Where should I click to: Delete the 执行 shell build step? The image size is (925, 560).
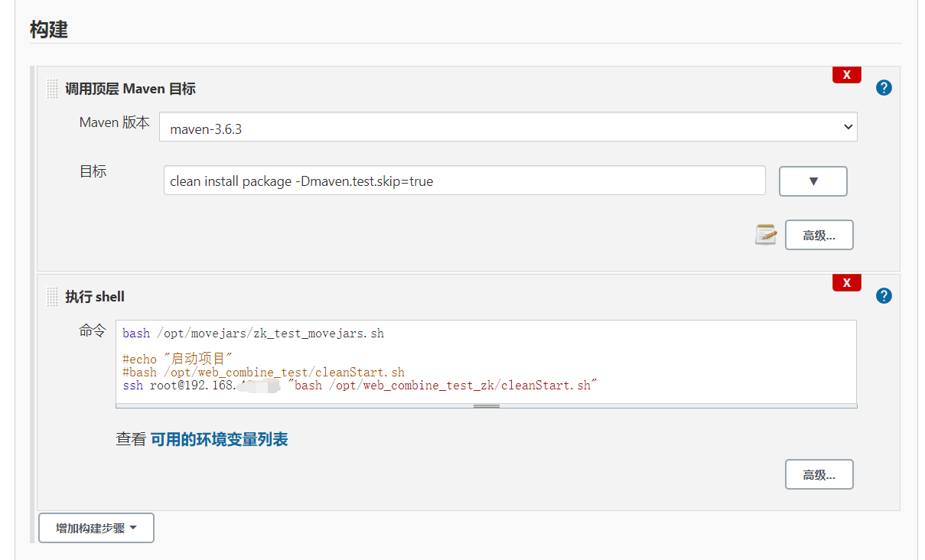click(x=846, y=283)
